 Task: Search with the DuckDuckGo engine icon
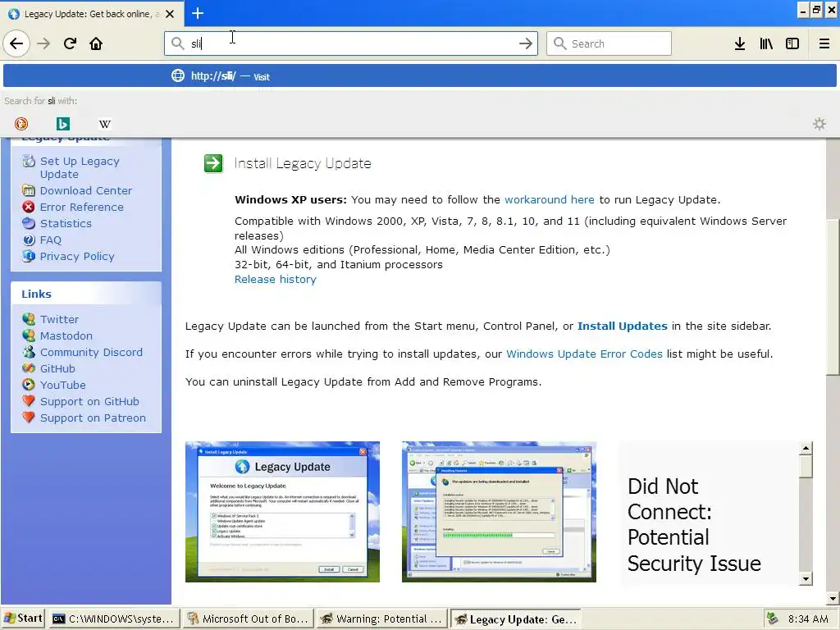[21, 124]
